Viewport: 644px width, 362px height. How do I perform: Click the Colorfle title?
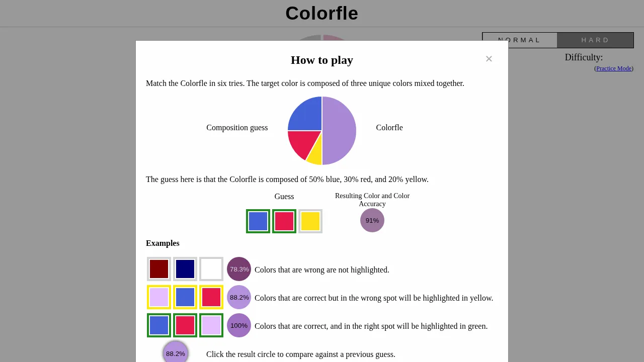[x=321, y=13]
